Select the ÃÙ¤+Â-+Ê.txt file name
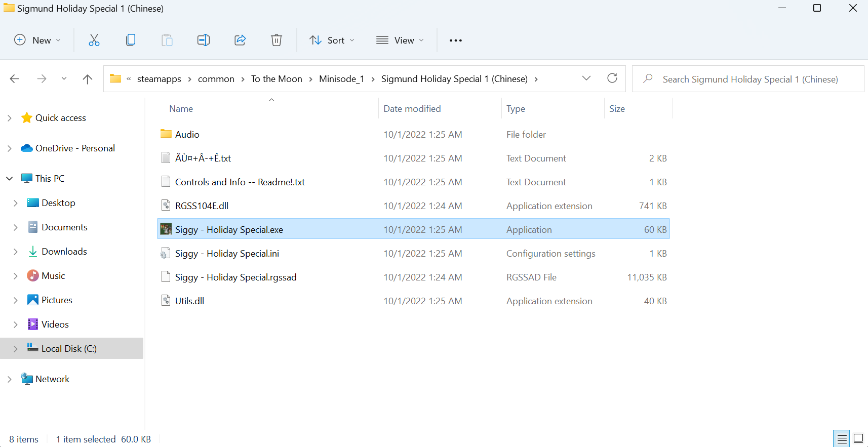 [x=203, y=158]
